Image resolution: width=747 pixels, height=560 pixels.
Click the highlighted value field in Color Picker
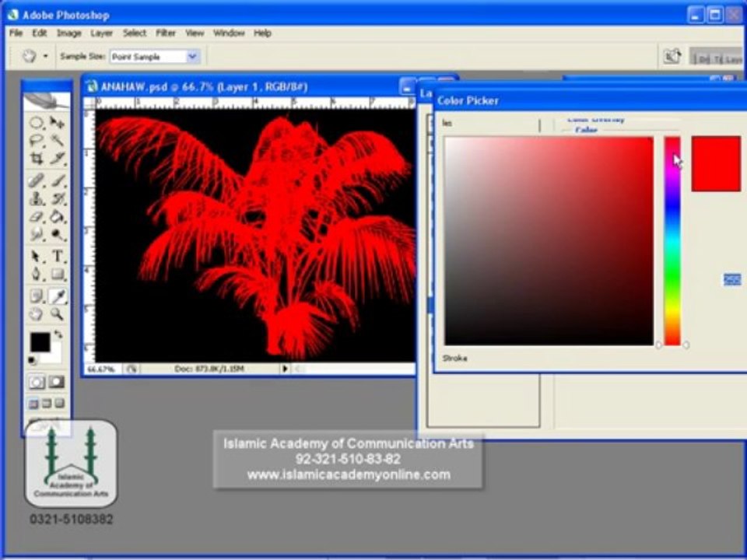(x=732, y=279)
